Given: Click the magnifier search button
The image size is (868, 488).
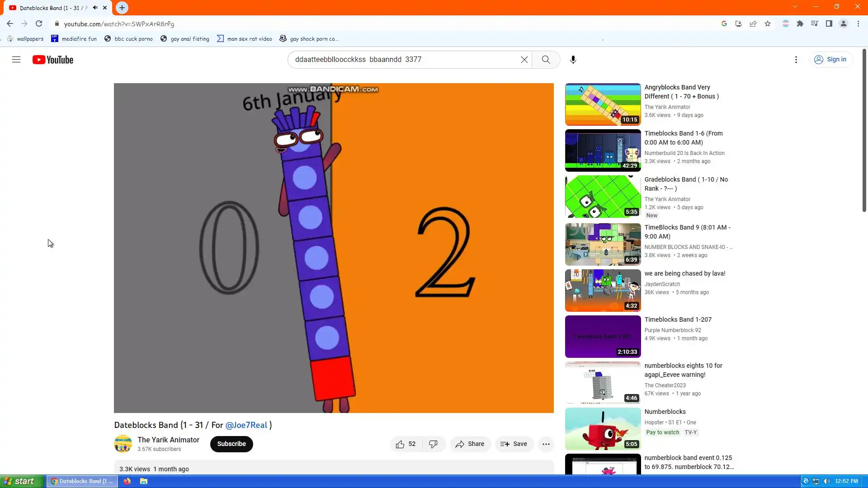Looking at the screenshot, I should coord(546,60).
